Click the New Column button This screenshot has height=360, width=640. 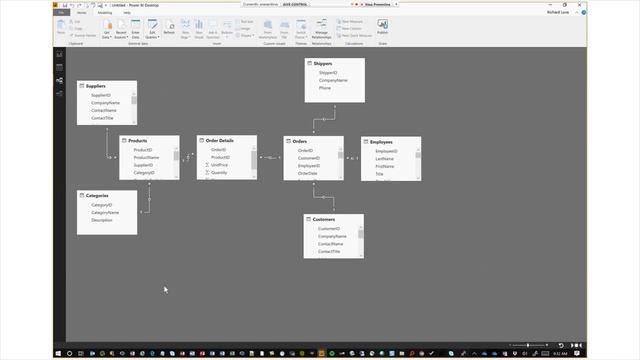click(349, 29)
